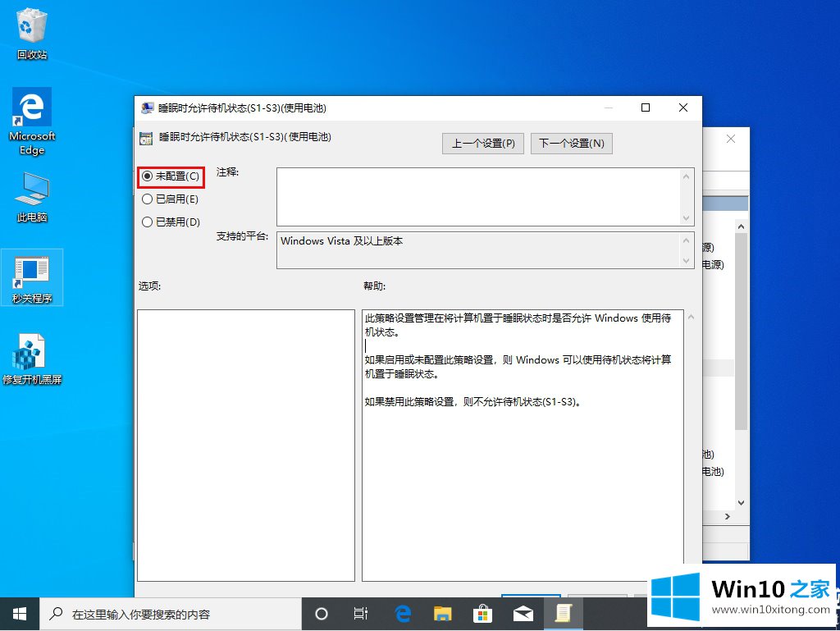
Task: Click Windows Vista 及以上版本 platform text
Action: [342, 241]
